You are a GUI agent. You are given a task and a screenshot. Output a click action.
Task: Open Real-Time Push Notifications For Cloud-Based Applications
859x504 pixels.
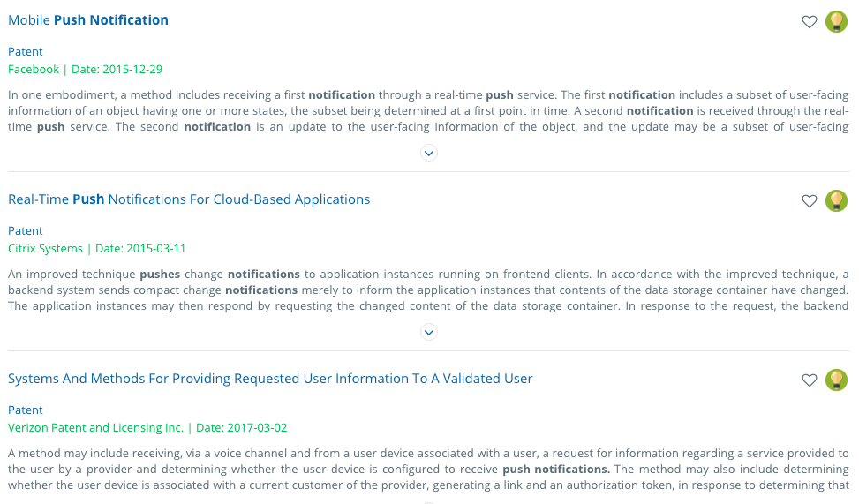coord(189,199)
